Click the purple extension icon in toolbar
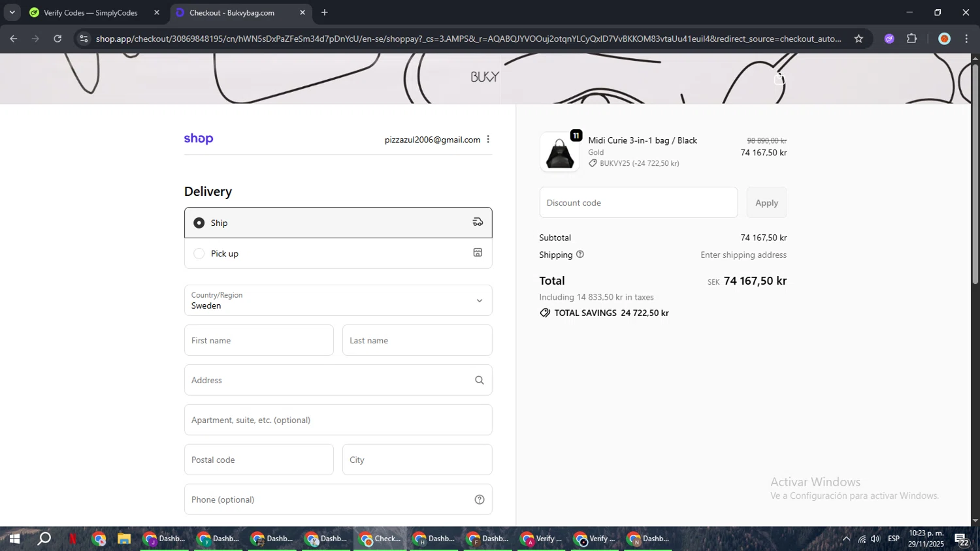 point(889,39)
